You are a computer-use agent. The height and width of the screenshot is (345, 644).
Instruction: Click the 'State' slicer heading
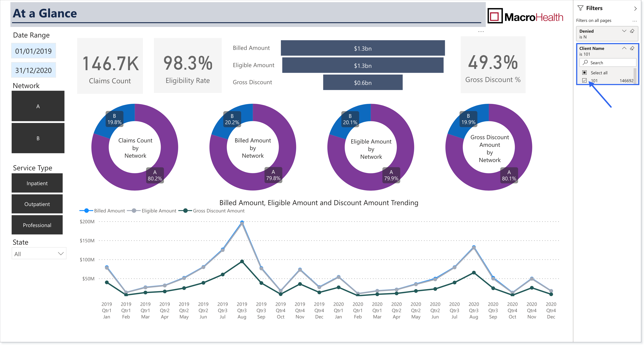(x=20, y=242)
